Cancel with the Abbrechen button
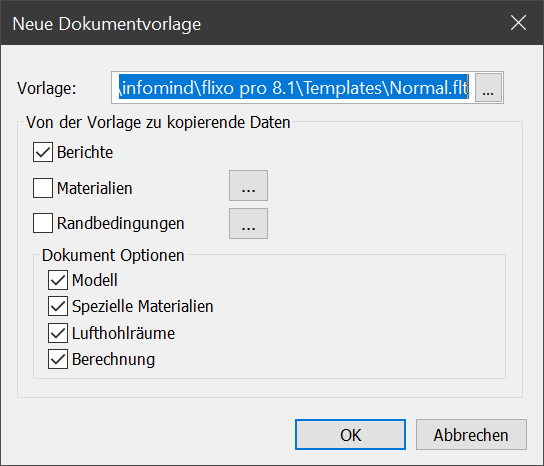Screen dimensions: 544x466 click(x=471, y=435)
